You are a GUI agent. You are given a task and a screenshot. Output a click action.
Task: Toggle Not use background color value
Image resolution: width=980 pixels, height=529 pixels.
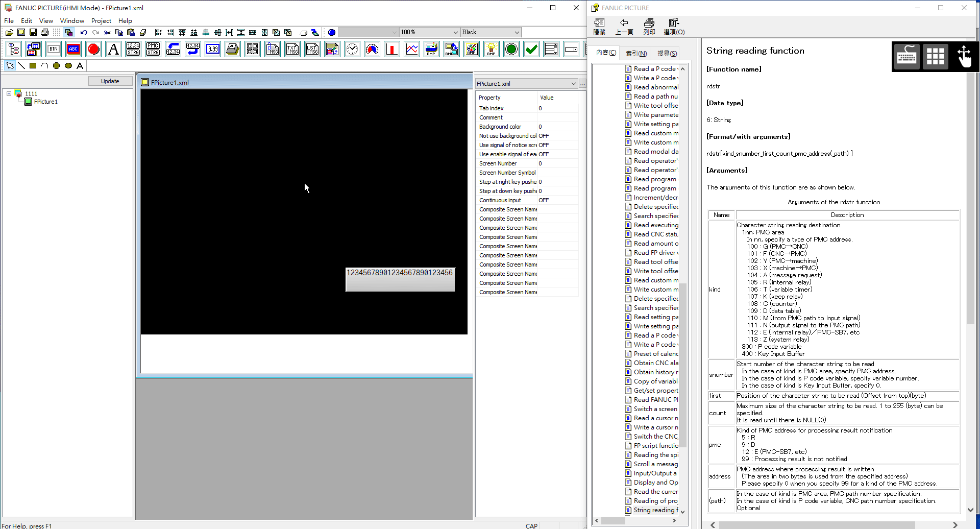pyautogui.click(x=557, y=136)
